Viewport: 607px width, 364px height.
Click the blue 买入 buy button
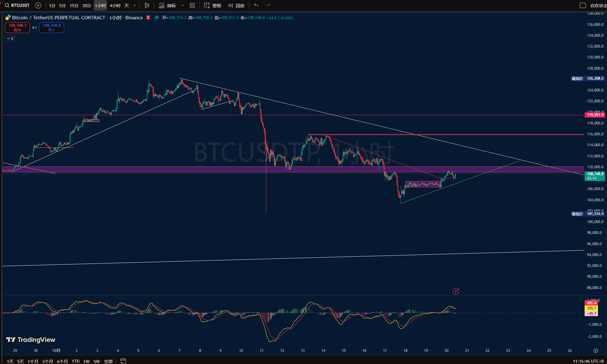point(52,27)
